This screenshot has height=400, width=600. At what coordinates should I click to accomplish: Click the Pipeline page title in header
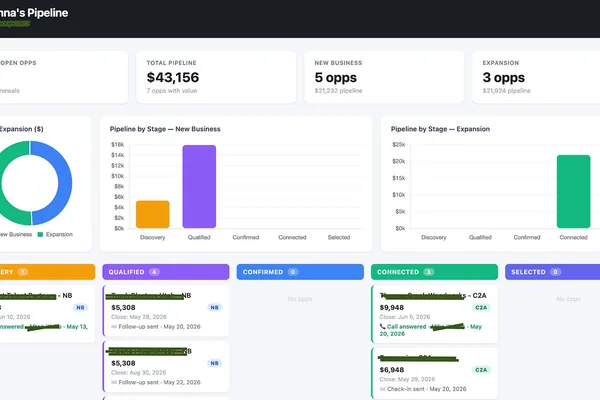coord(34,13)
